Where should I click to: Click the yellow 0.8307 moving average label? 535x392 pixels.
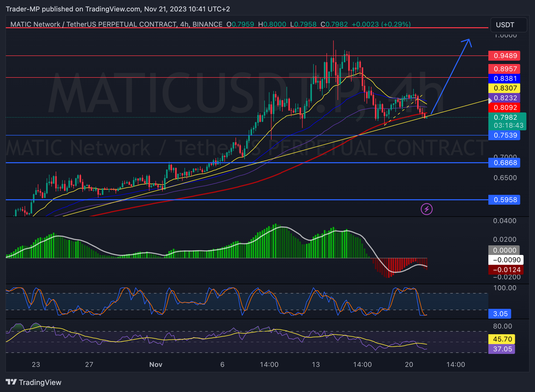pyautogui.click(x=504, y=88)
